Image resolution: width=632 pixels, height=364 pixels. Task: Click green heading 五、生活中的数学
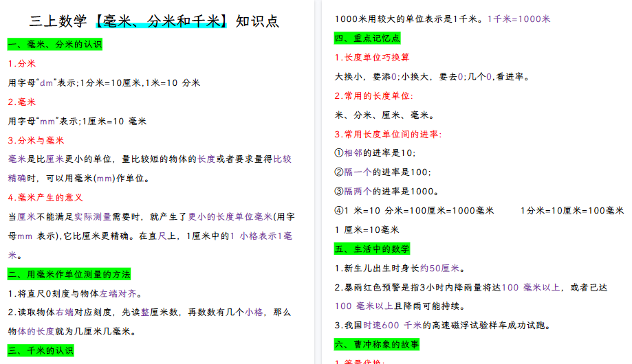372,249
